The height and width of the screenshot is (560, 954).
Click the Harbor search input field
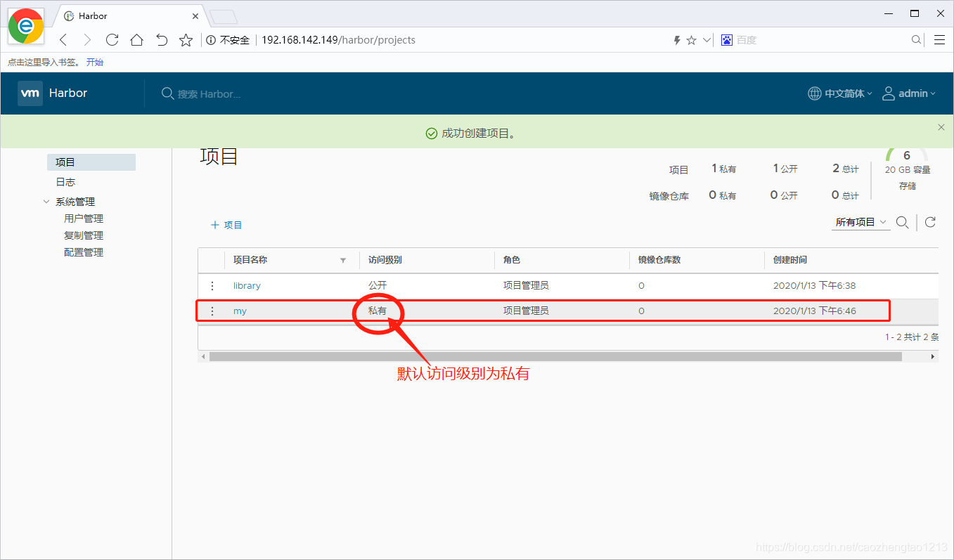(x=209, y=93)
